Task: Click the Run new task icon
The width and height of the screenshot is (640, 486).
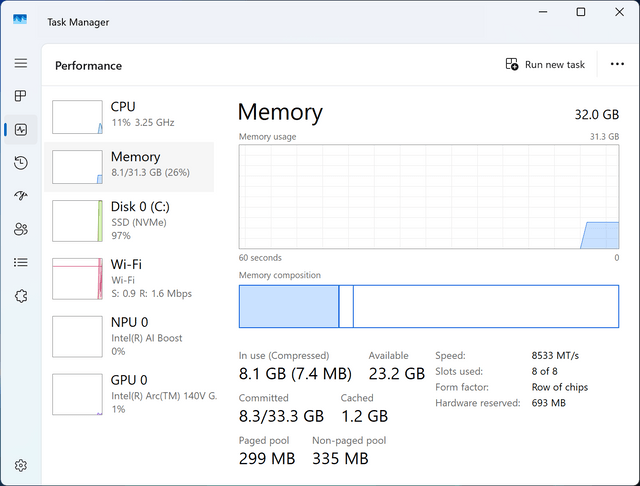Action: 512,64
